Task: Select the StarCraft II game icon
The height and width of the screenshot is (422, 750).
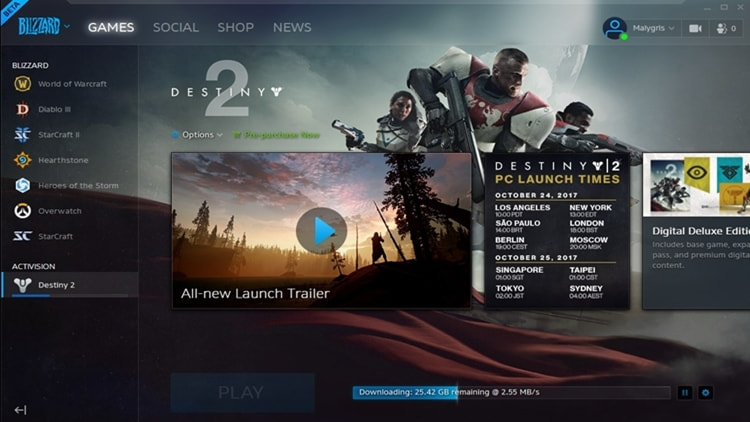Action: [22, 135]
